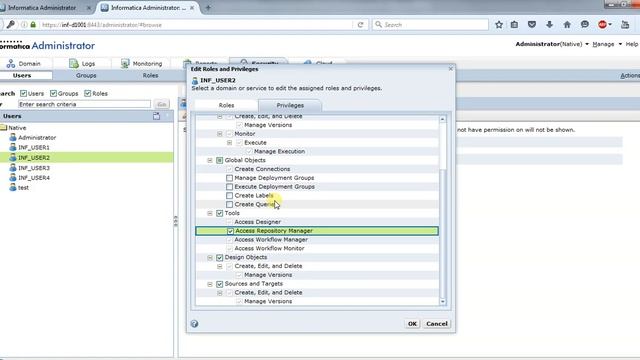
Task: Click the Logs tab icon
Action: tap(73, 64)
